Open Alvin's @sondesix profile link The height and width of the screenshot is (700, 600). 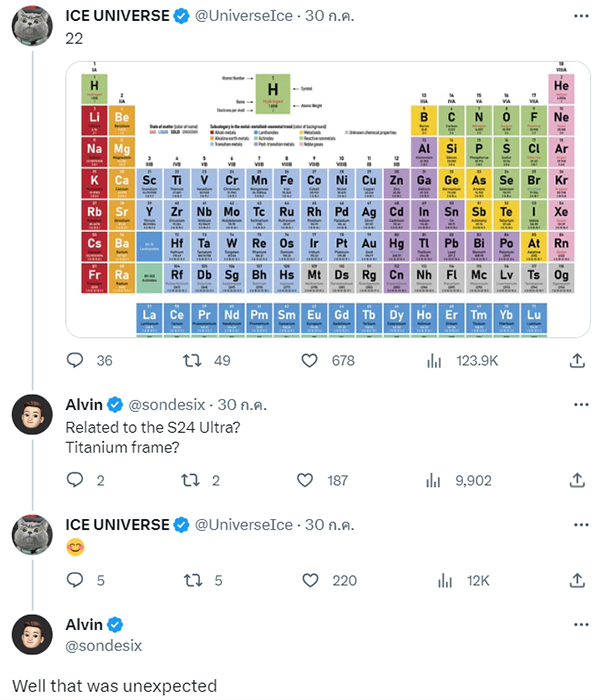tap(104, 646)
